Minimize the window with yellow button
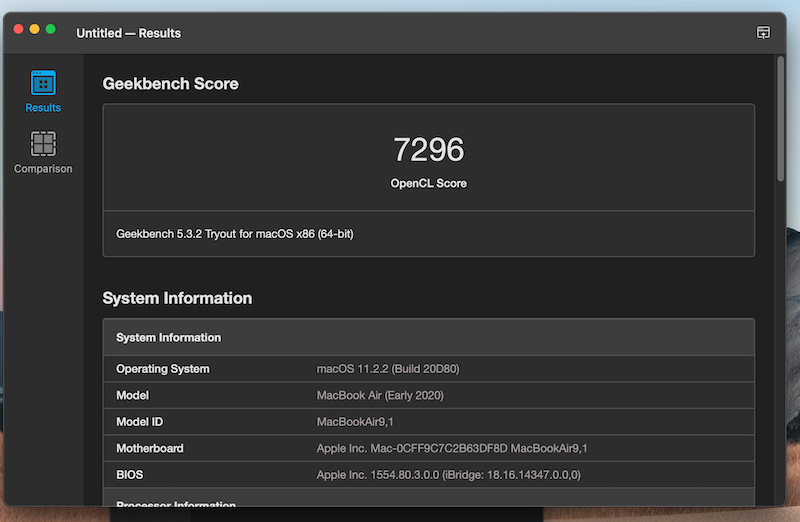 point(34,29)
